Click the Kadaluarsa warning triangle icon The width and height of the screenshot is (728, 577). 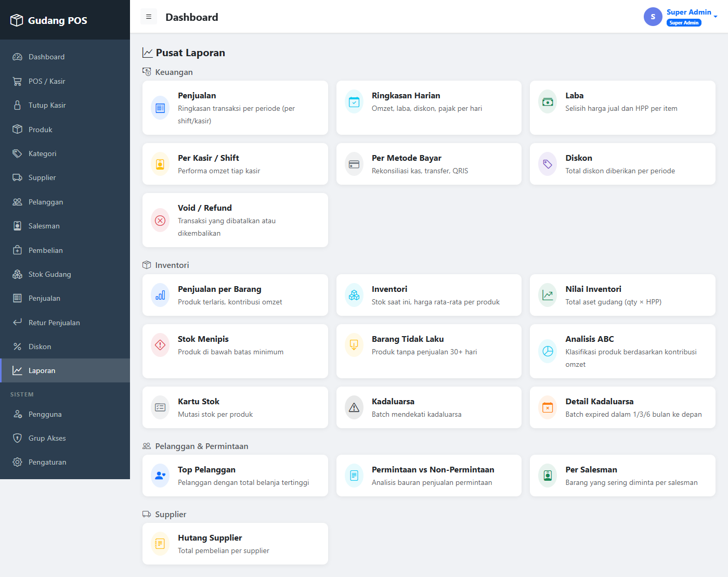pyautogui.click(x=354, y=407)
